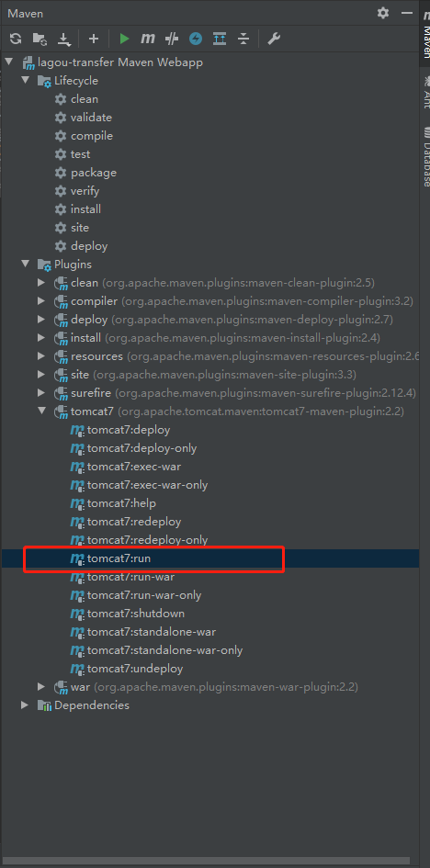Open Maven Settings wrench icon

point(274,39)
